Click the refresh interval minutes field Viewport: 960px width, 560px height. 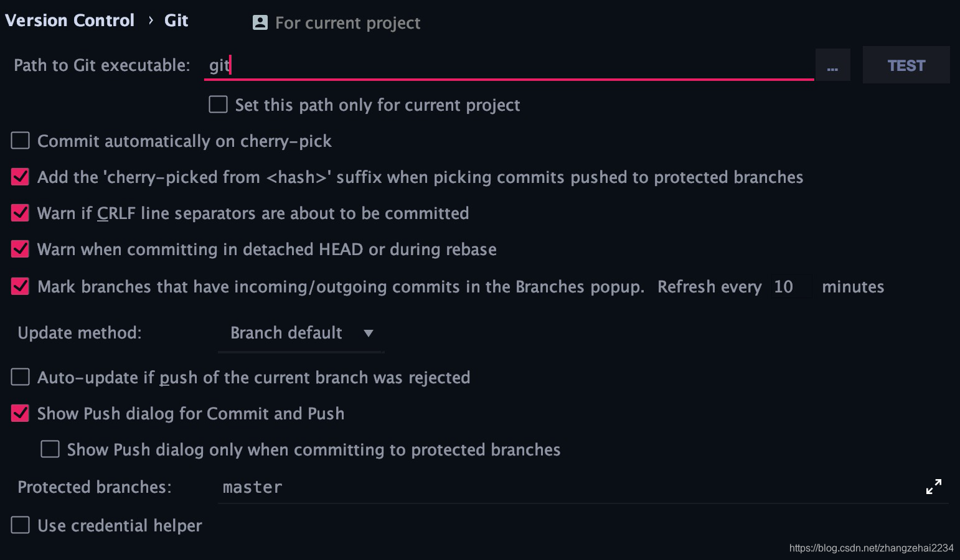791,286
